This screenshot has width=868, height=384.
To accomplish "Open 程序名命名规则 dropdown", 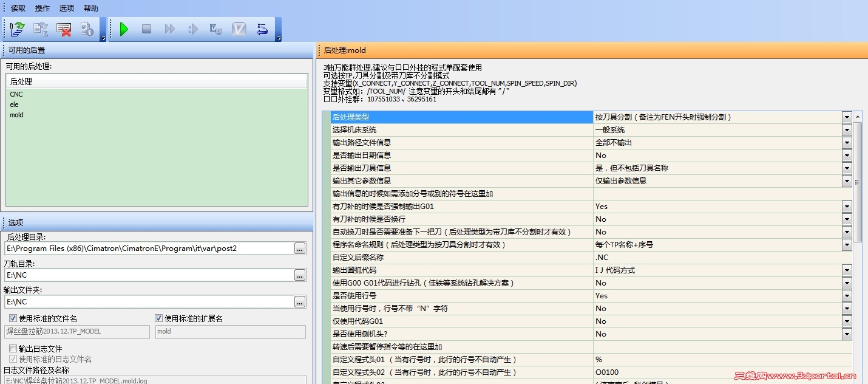I will pyautogui.click(x=847, y=245).
